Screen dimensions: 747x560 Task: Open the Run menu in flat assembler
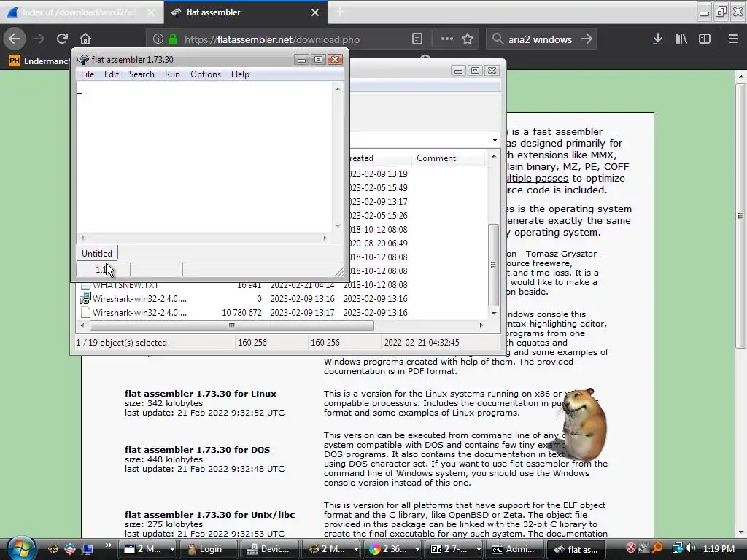coord(172,74)
